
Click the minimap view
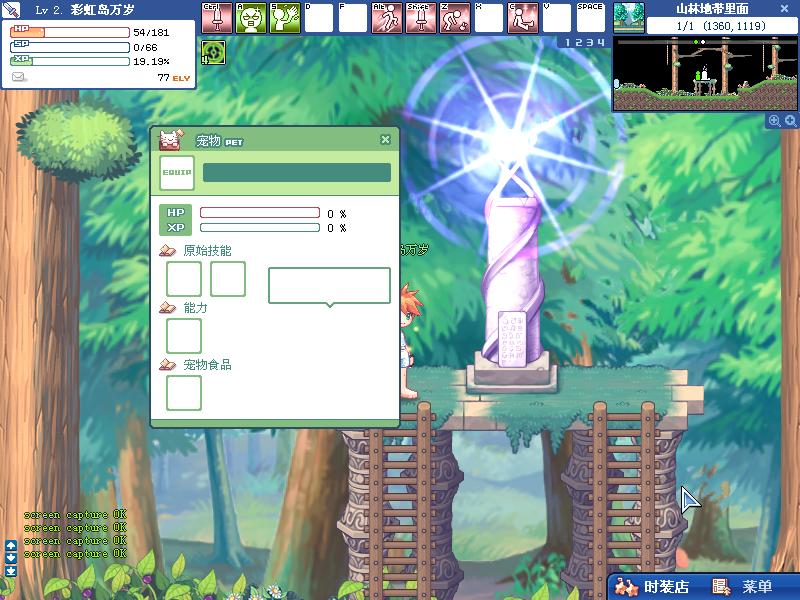(x=705, y=74)
